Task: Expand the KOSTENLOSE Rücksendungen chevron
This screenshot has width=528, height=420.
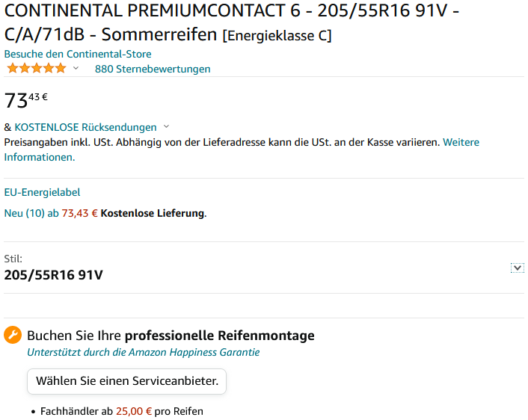Action: pyautogui.click(x=166, y=127)
